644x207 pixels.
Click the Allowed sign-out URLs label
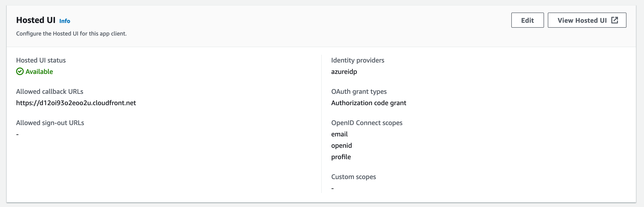click(50, 123)
